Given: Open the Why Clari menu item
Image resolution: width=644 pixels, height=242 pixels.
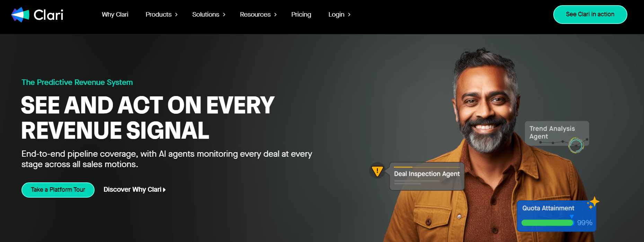Looking at the screenshot, I should coord(115,15).
